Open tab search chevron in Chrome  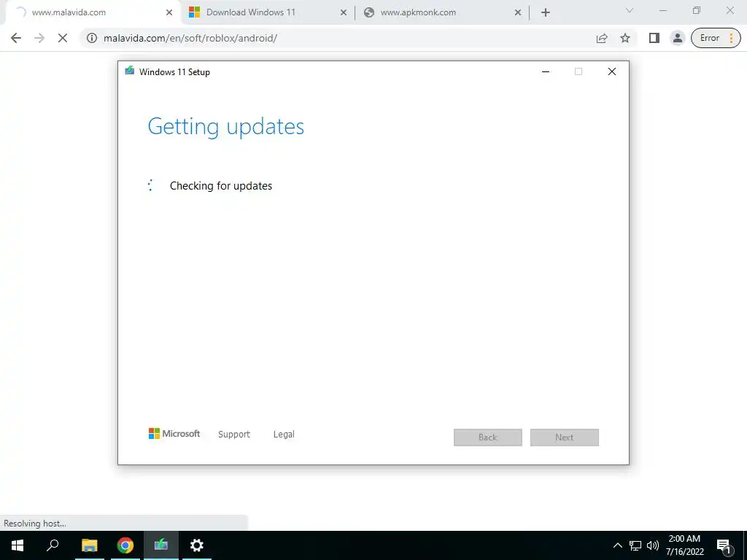630,10
